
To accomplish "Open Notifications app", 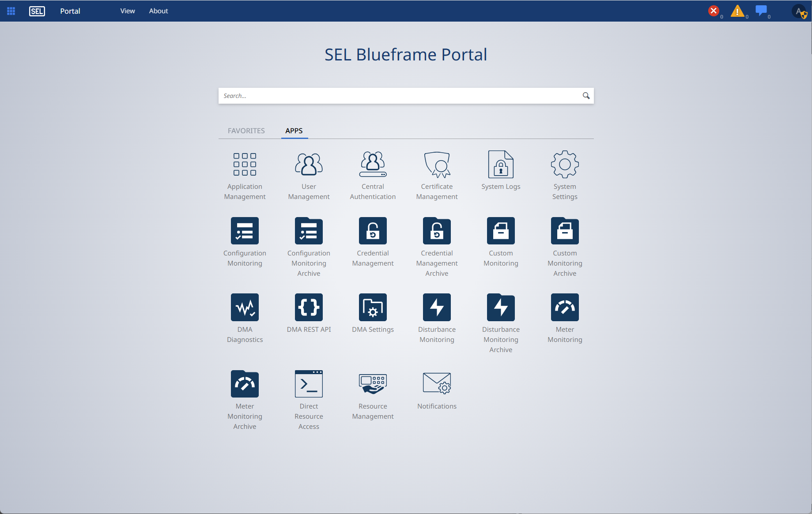I will click(437, 384).
